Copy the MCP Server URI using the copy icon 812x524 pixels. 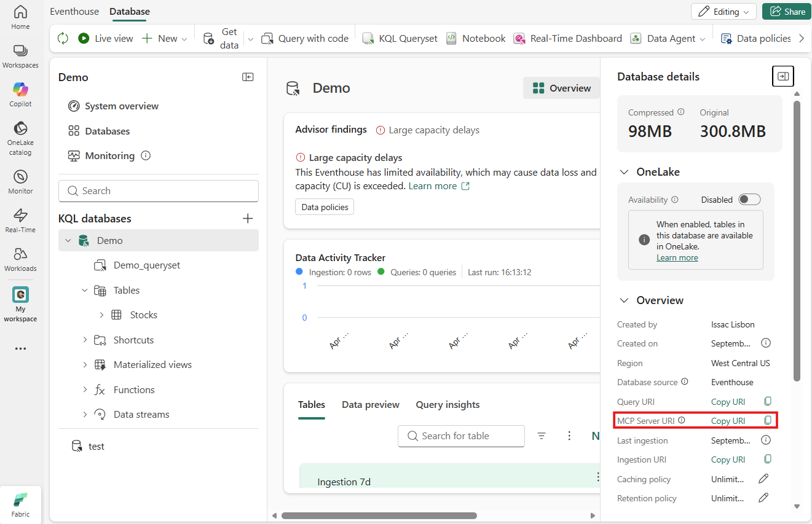tap(767, 421)
